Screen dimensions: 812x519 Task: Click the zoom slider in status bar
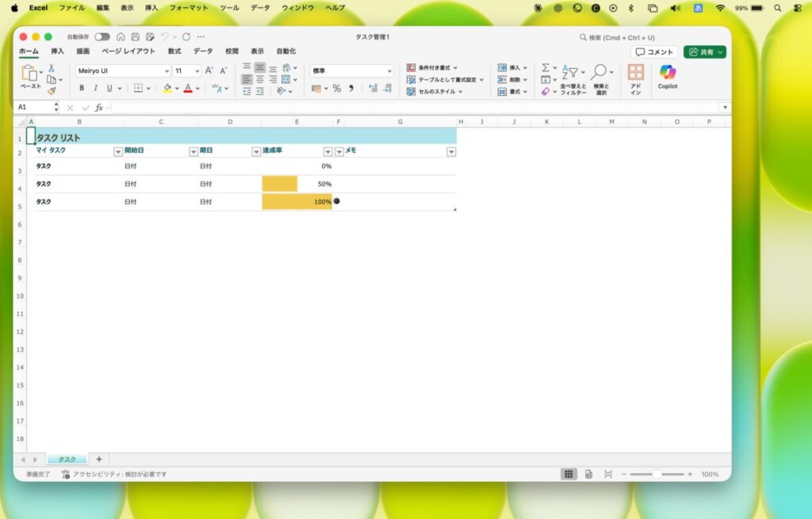coord(657,474)
